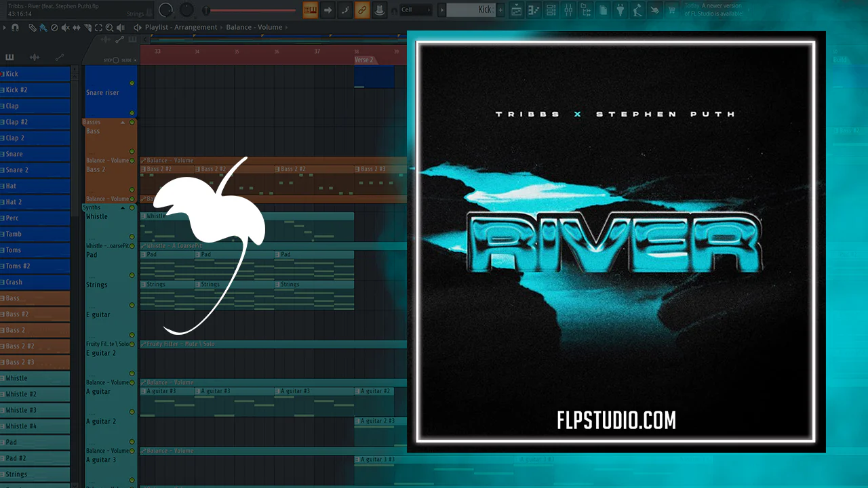
Task: Mute the Whistle track
Action: click(132, 237)
